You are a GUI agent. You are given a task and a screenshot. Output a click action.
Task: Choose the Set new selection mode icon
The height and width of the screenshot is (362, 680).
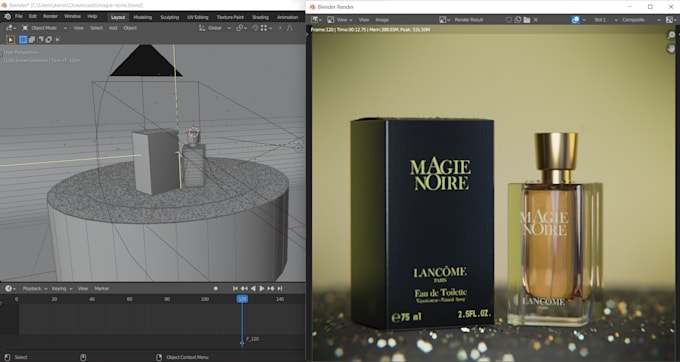point(23,39)
